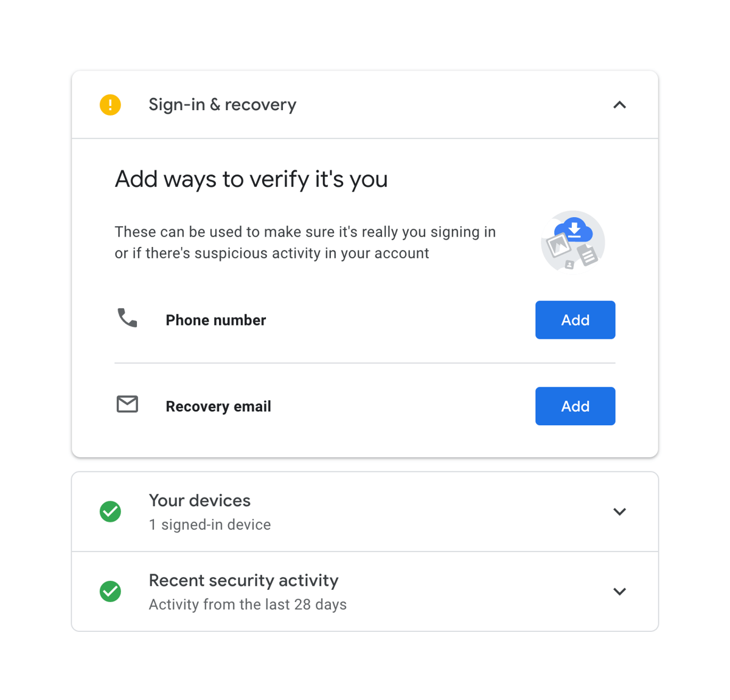Click the Phone number row label
Screen dimensions: 730x700
pos(215,320)
